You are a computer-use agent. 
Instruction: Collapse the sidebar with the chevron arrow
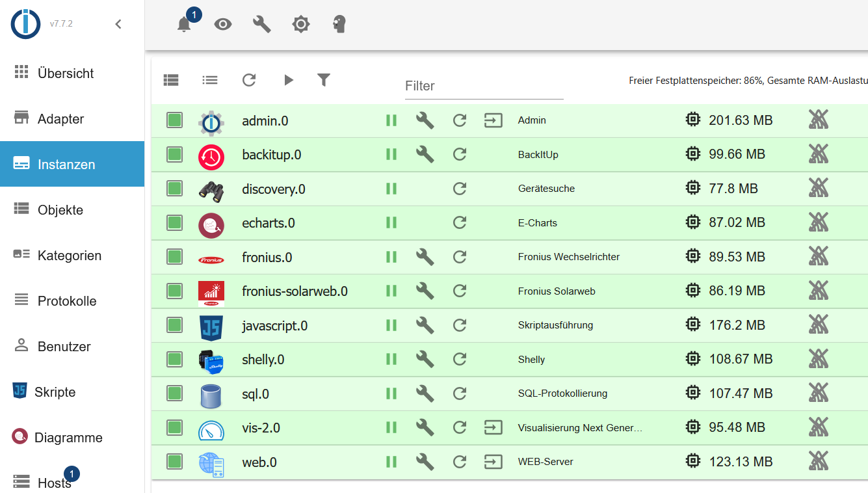click(x=118, y=25)
